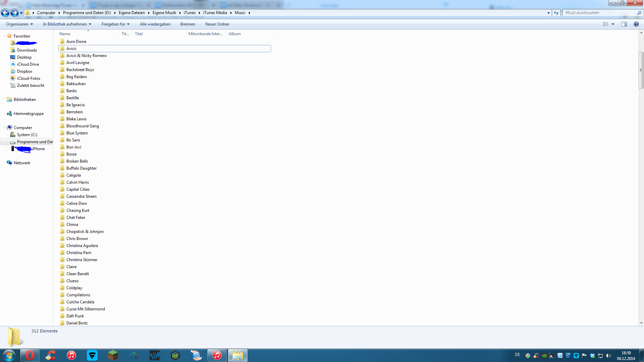Click the Brennen button
The width and height of the screenshot is (644, 362).
tap(187, 24)
